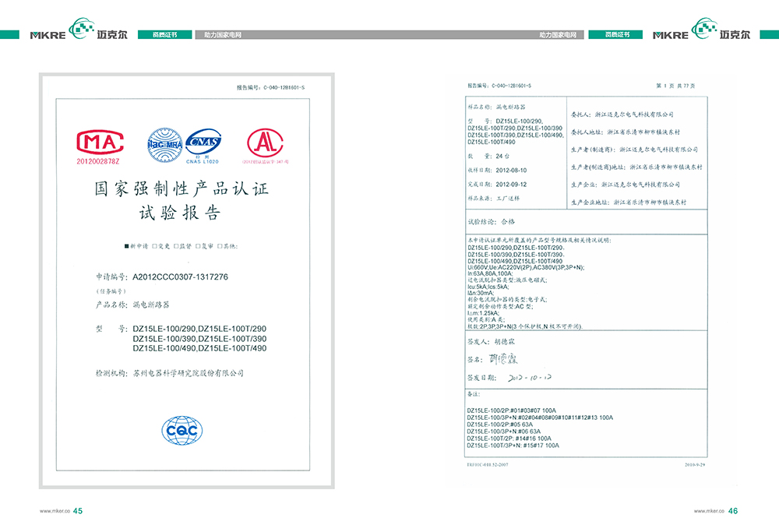Click the 试验报告 subtitle on the cover
779x532 pixels.
[180, 213]
